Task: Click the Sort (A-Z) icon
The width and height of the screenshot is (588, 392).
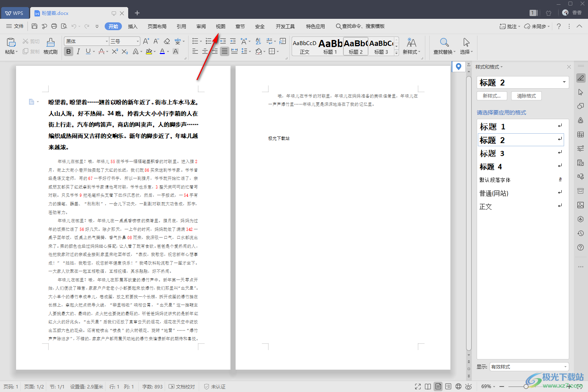Action: pos(258,41)
